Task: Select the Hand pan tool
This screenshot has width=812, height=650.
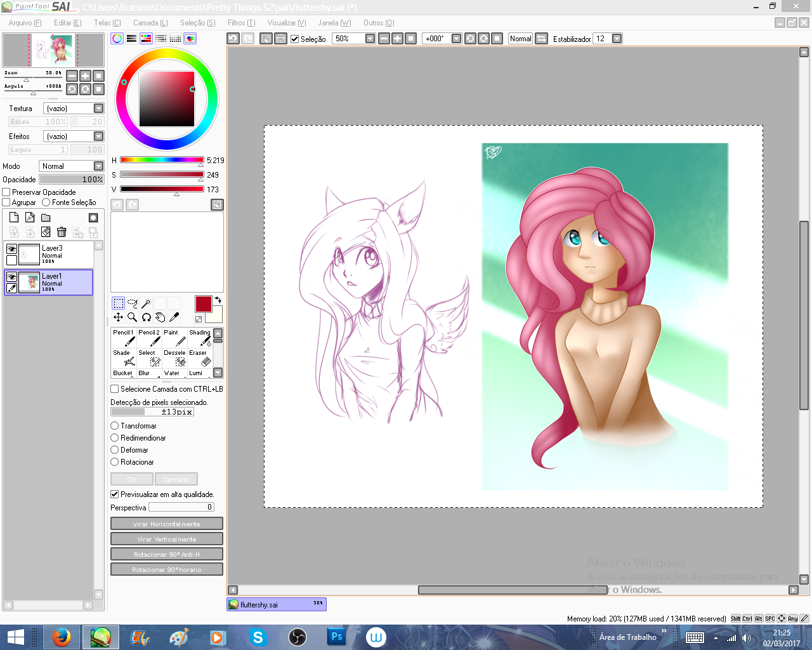Action: tap(160, 317)
